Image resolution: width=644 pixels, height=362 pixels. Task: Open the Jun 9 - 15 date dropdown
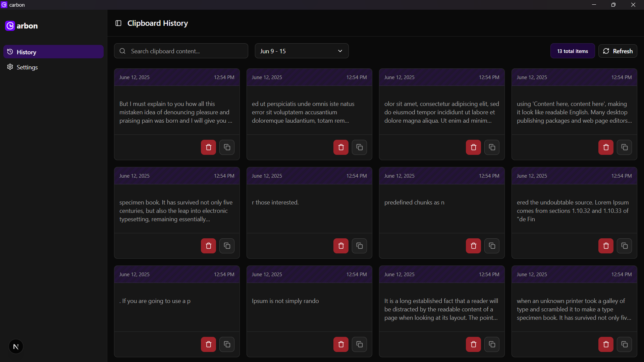point(302,51)
